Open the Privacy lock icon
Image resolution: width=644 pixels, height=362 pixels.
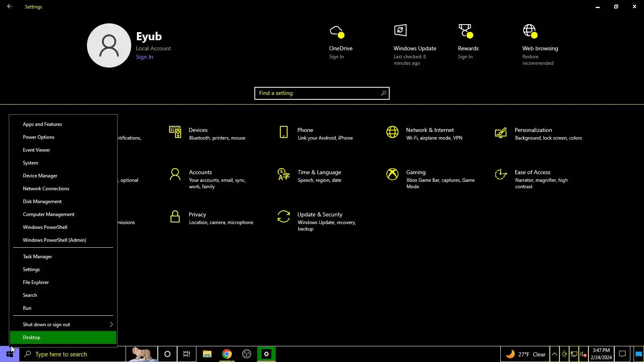pyautogui.click(x=175, y=216)
